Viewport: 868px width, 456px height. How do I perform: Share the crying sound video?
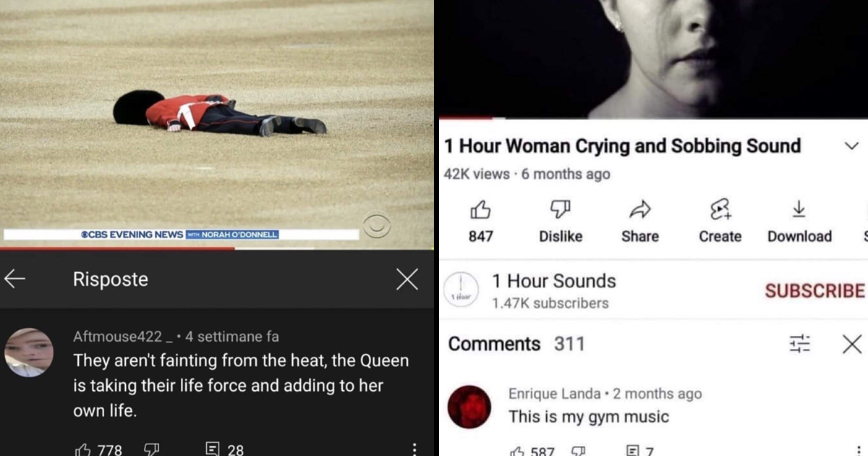point(640,221)
